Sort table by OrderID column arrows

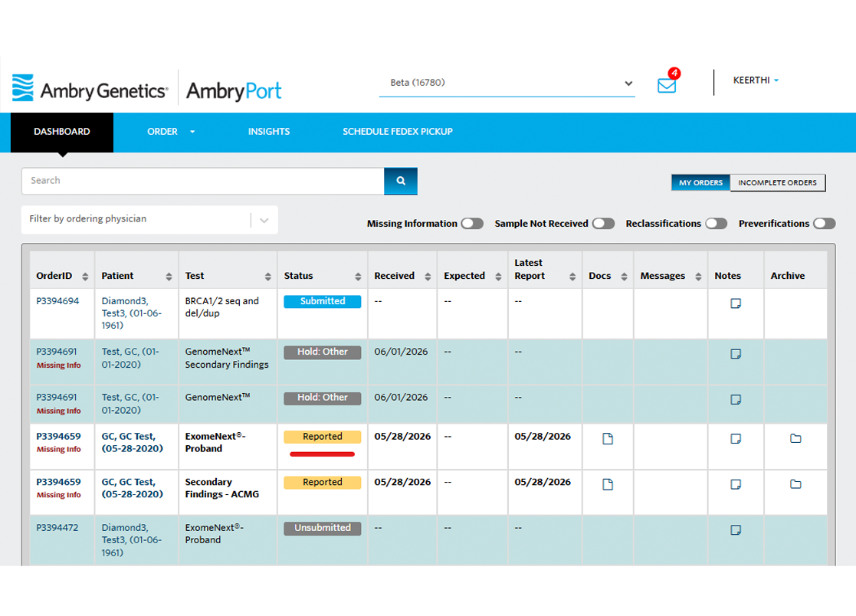(85, 277)
